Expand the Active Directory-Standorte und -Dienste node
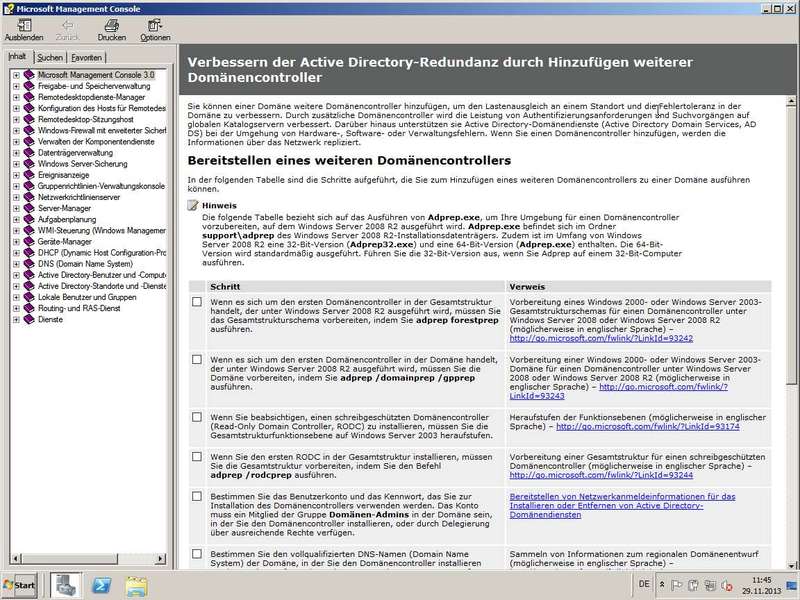800x600 pixels. 16,286
